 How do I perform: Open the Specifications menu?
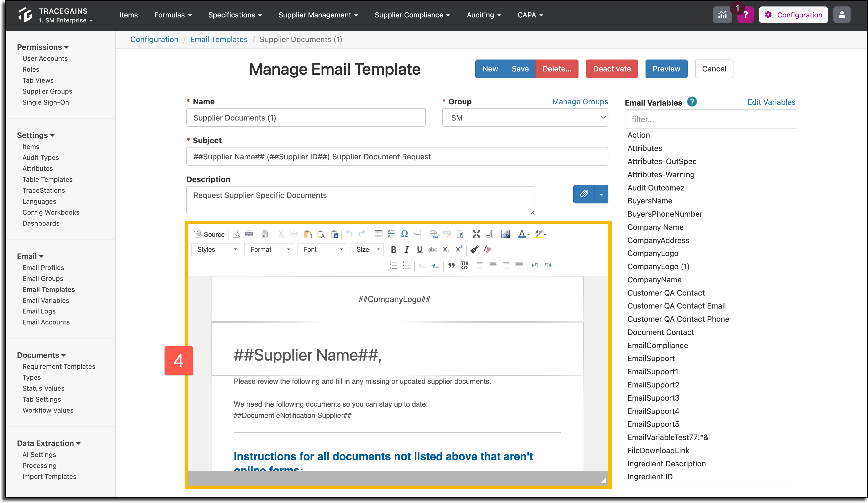(235, 15)
